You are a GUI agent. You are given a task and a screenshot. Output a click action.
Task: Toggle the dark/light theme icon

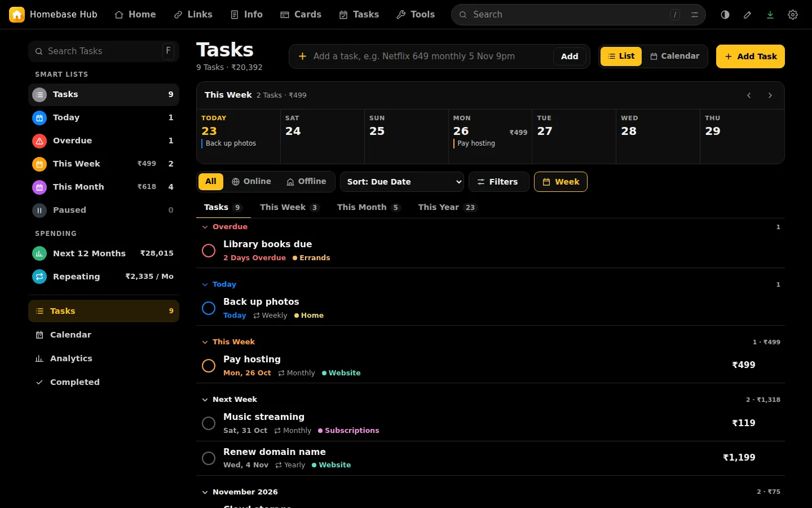click(x=725, y=15)
